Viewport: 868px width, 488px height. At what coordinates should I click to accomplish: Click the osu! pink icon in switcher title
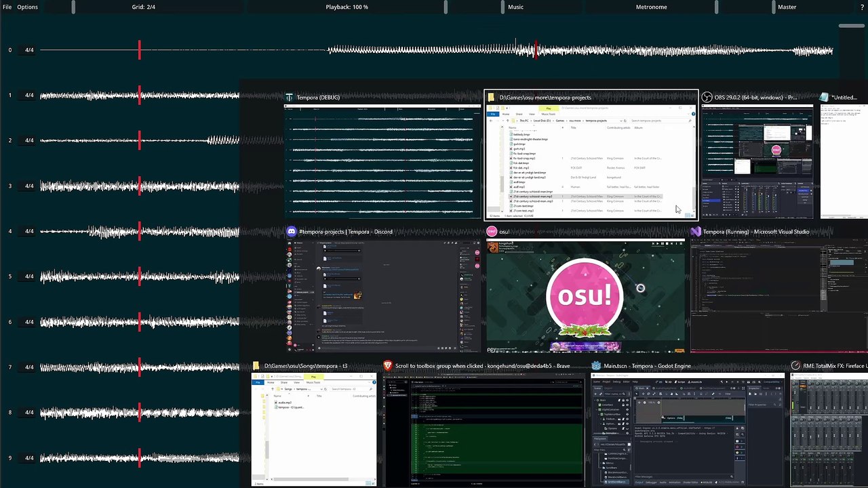pos(492,232)
